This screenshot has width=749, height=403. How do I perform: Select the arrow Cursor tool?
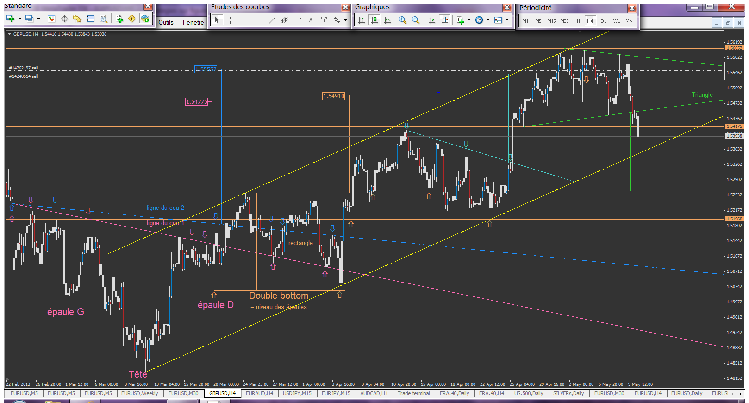click(217, 20)
